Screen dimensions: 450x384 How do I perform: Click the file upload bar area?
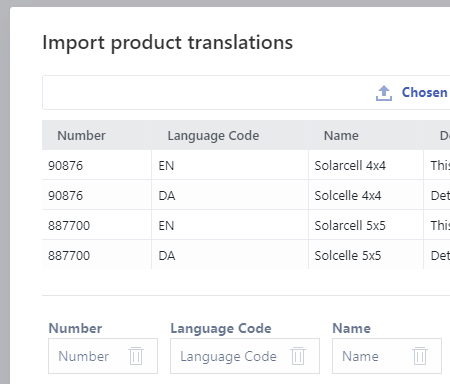click(246, 92)
